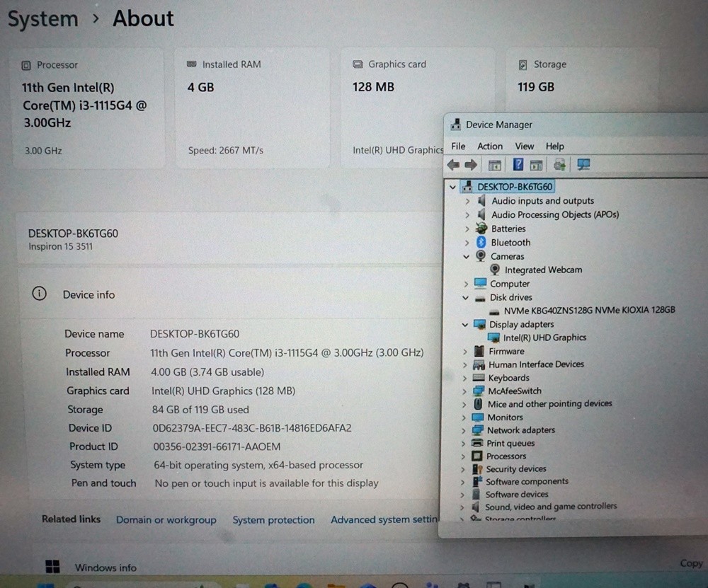Image resolution: width=708 pixels, height=588 pixels.
Task: Select Software devices tree item
Action: tap(517, 494)
